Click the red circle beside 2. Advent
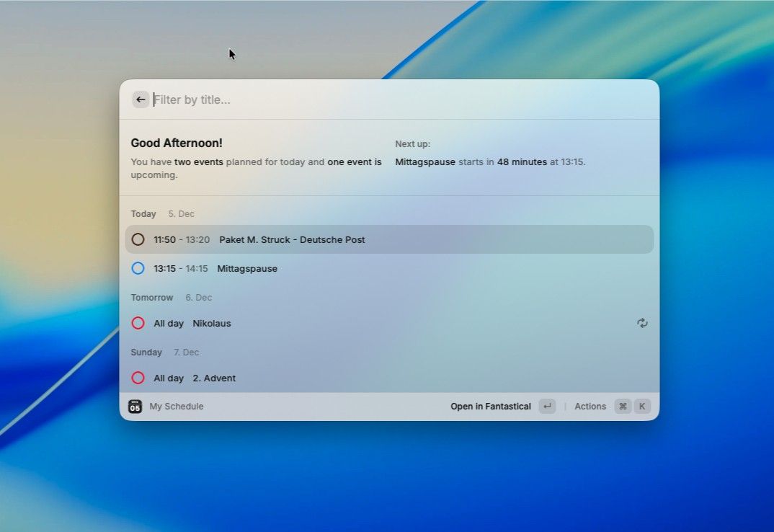This screenshot has height=532, width=774. tap(138, 378)
